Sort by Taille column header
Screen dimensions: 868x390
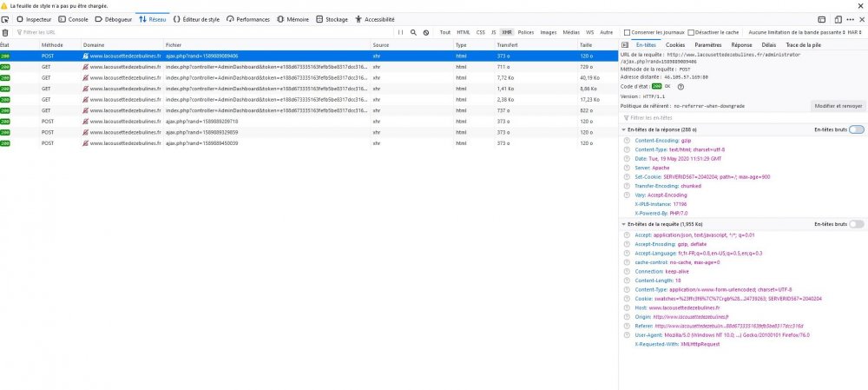597,45
